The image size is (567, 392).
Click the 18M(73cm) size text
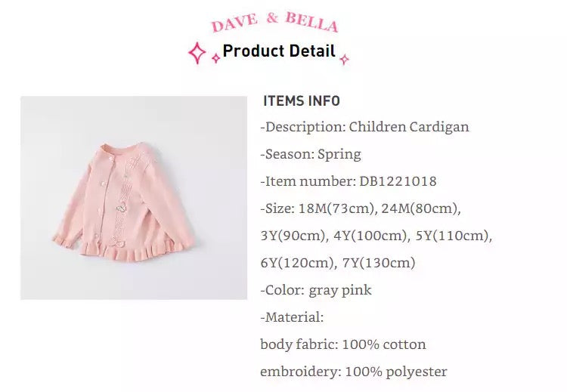337,208
